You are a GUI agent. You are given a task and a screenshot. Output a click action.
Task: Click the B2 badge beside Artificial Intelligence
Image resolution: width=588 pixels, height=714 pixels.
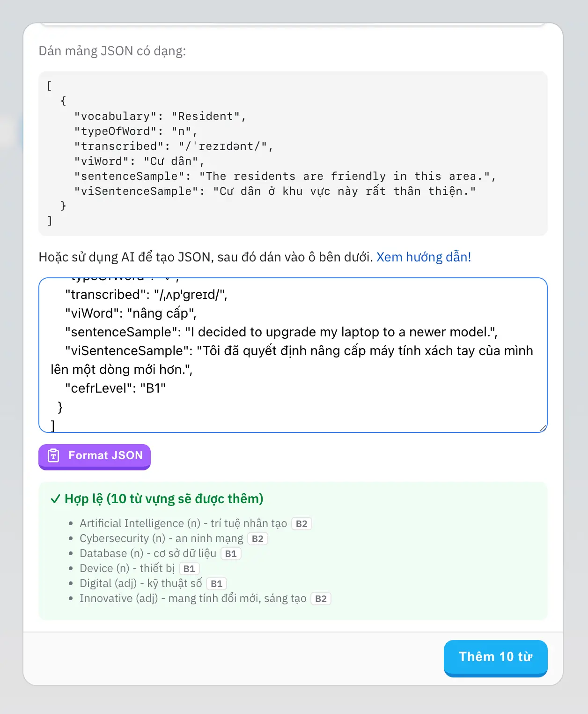click(301, 524)
